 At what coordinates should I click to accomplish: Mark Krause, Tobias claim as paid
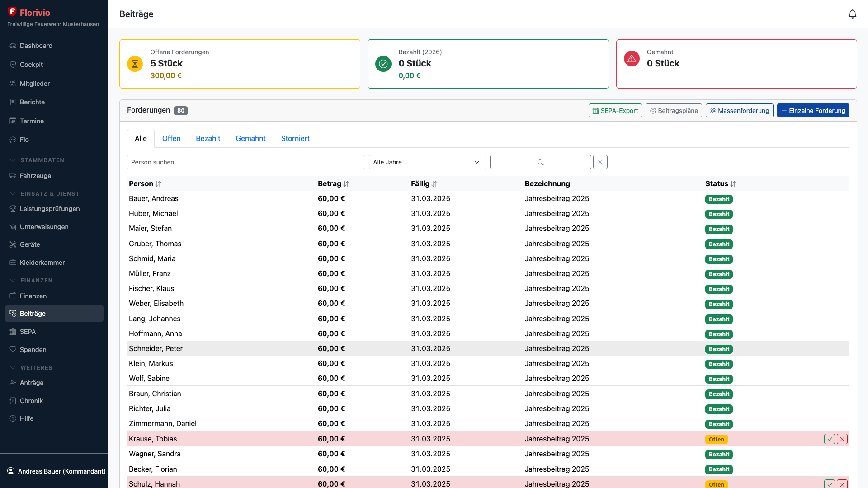(829, 439)
